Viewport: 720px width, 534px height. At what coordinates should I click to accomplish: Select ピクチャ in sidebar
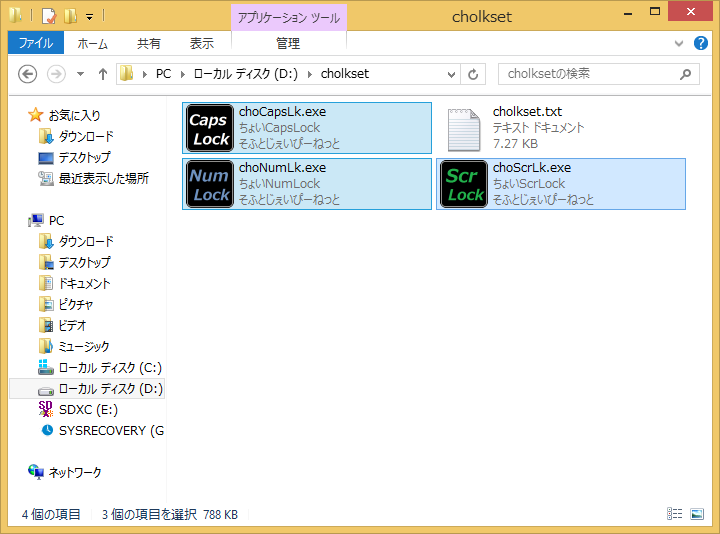(x=76, y=304)
